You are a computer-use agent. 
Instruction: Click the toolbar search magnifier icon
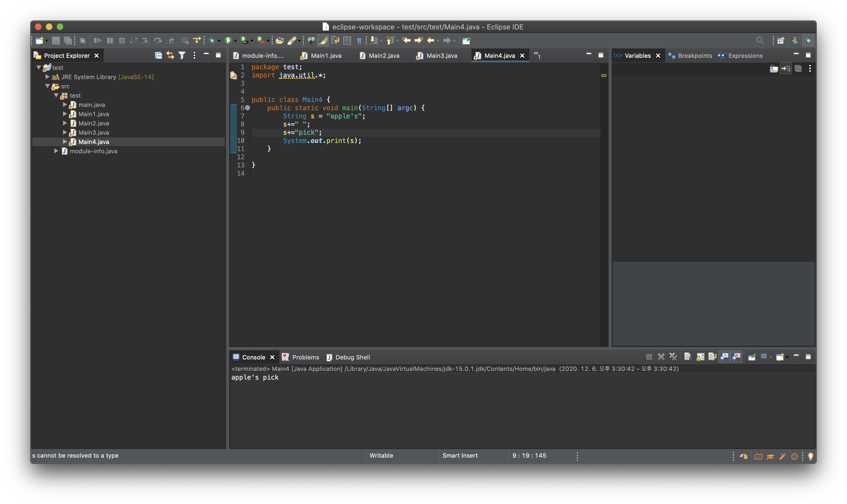[760, 41]
